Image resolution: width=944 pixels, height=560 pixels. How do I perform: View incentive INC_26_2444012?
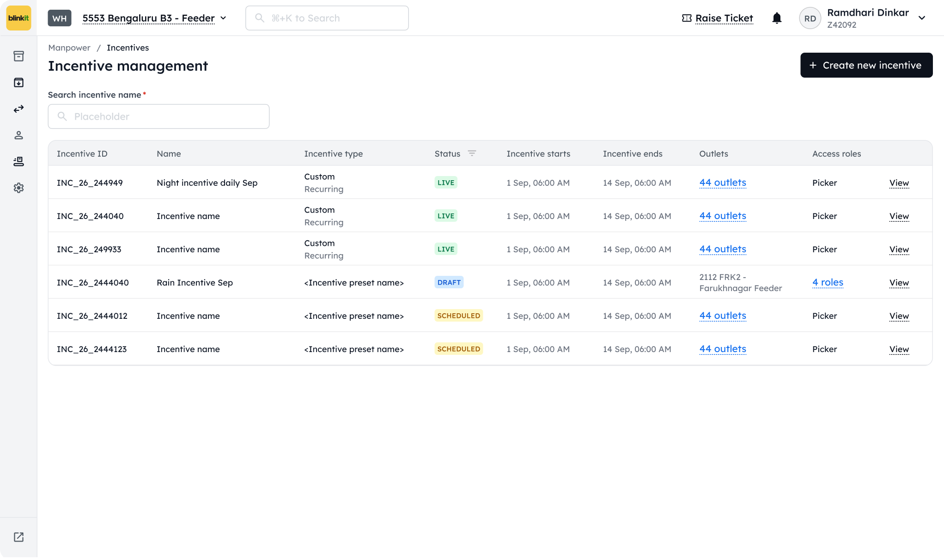[x=899, y=316]
